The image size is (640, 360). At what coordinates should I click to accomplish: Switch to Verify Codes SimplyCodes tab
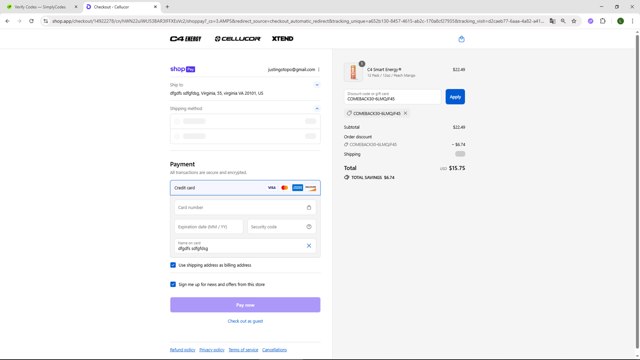(x=40, y=7)
